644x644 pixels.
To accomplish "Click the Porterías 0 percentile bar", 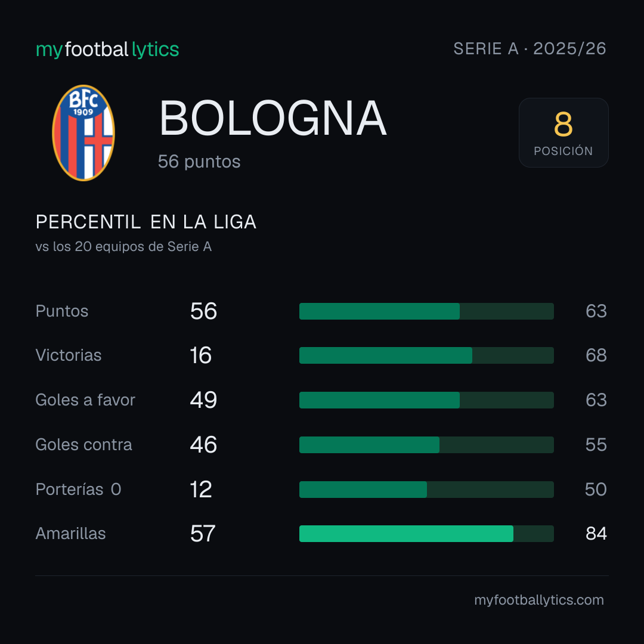I will [x=426, y=489].
